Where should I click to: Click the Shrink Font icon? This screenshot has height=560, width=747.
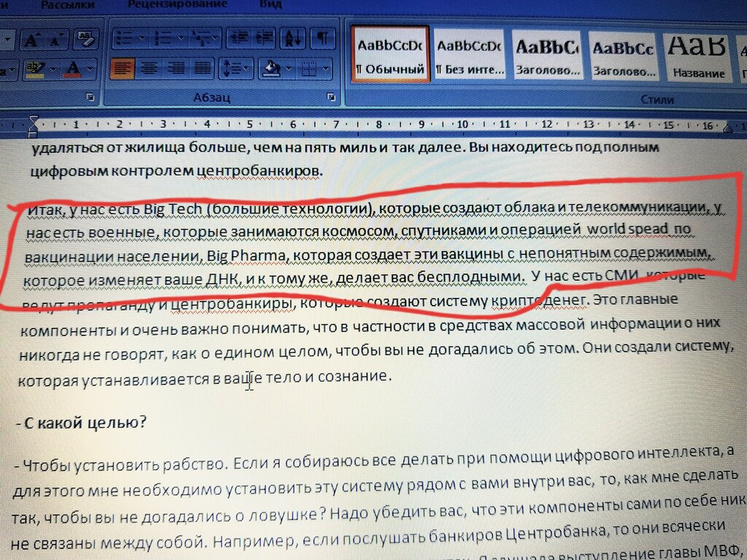point(56,41)
